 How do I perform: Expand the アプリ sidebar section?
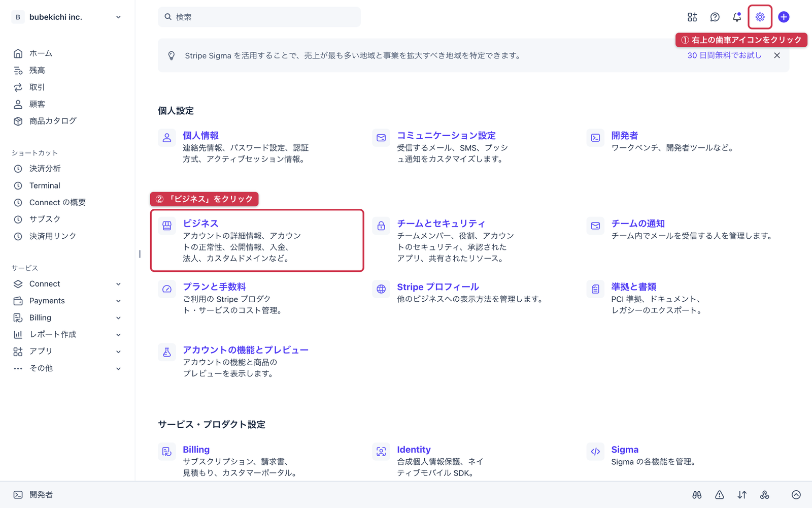pos(118,352)
